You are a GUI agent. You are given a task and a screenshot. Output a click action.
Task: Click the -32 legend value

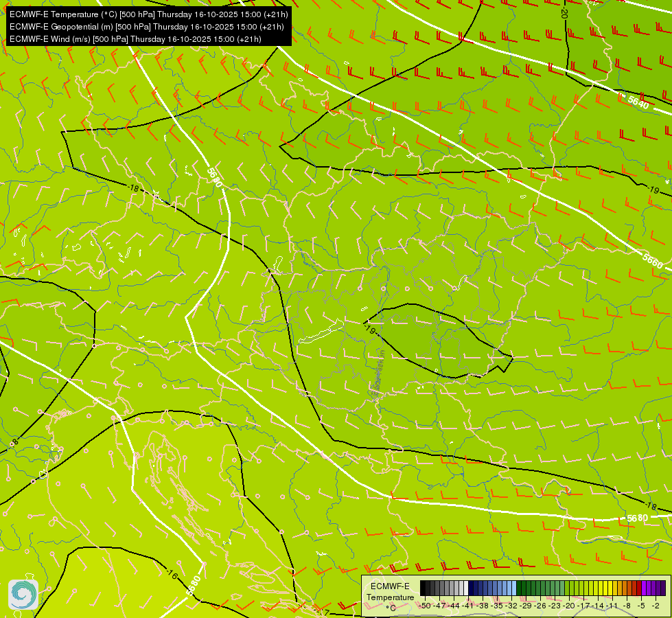tap(511, 606)
